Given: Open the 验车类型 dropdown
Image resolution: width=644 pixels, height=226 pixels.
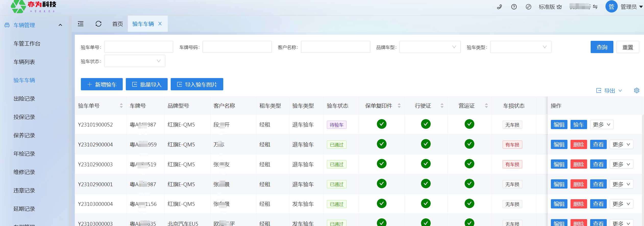Looking at the screenshot, I should point(521,47).
